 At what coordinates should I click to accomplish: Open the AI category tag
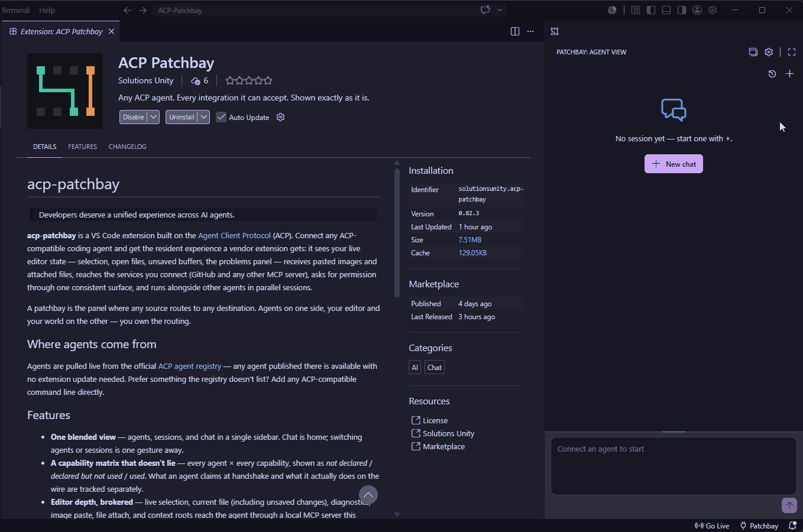[415, 367]
